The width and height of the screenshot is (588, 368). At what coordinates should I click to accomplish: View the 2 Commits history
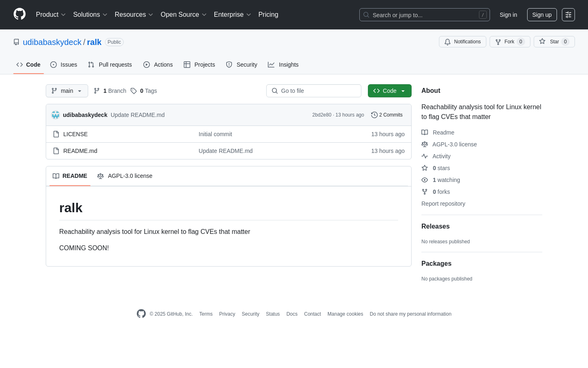tap(387, 115)
